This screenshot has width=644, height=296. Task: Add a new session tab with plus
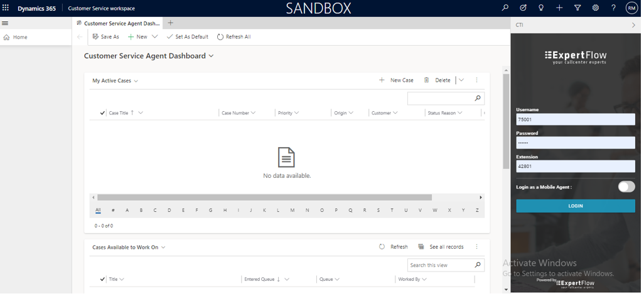pos(171,23)
